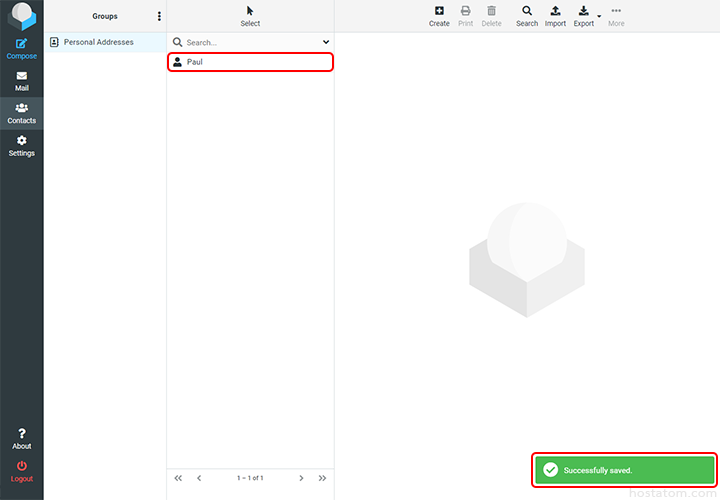This screenshot has width=720, height=500.
Task: Open the contact Search tool
Action: point(527,16)
